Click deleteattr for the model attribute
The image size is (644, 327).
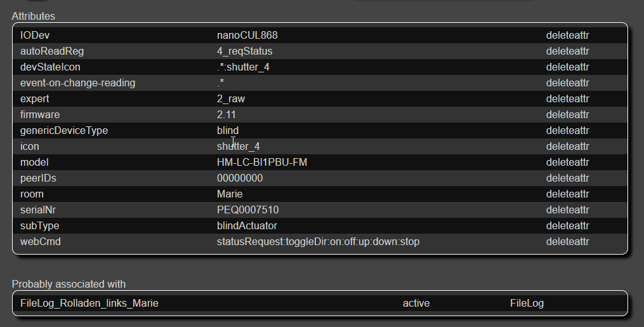(568, 163)
